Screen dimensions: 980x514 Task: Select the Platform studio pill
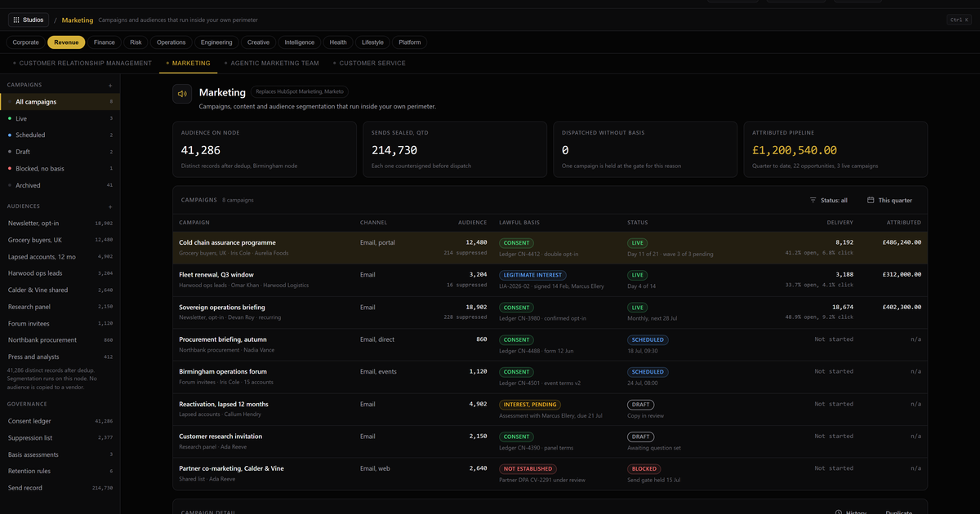point(410,42)
